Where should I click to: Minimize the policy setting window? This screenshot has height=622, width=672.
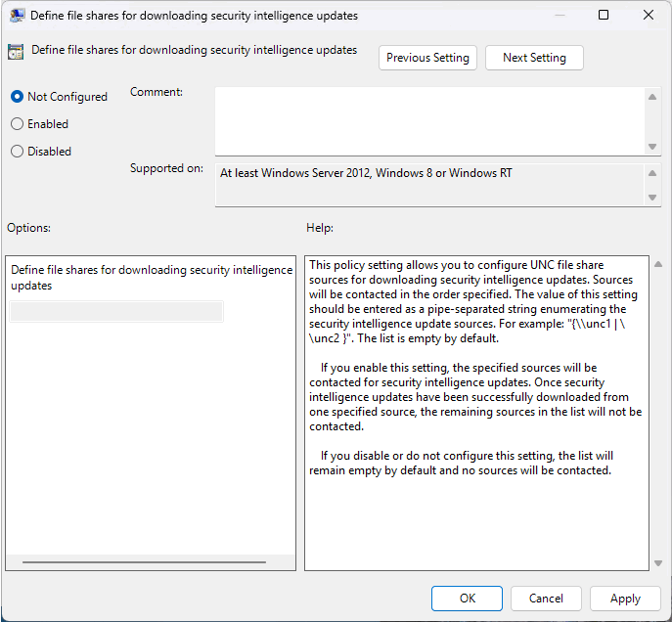pyautogui.click(x=559, y=16)
